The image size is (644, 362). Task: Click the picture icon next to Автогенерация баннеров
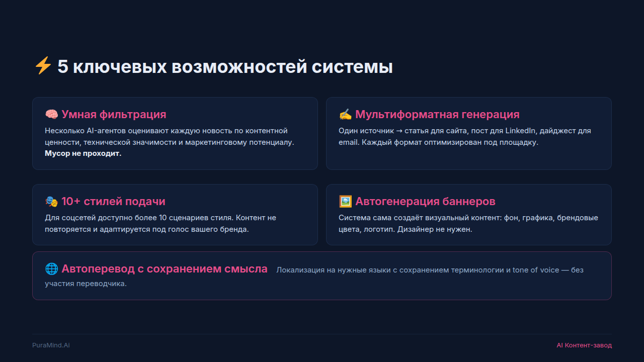(x=345, y=201)
